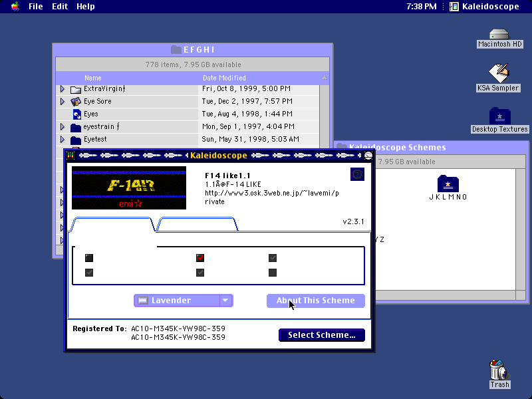
Task: Click the date "Tue, Aug 4, 1998, 1:44 PM"
Action: (247, 114)
